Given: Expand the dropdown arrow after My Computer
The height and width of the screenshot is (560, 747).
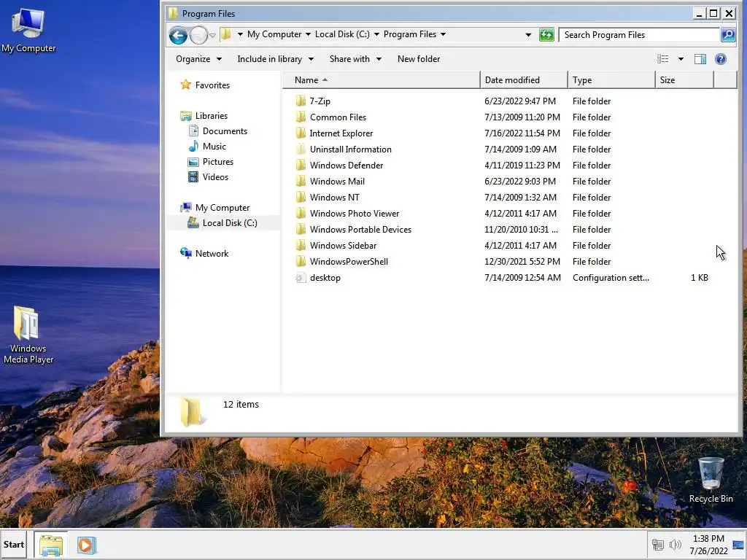Looking at the screenshot, I should click(x=308, y=34).
